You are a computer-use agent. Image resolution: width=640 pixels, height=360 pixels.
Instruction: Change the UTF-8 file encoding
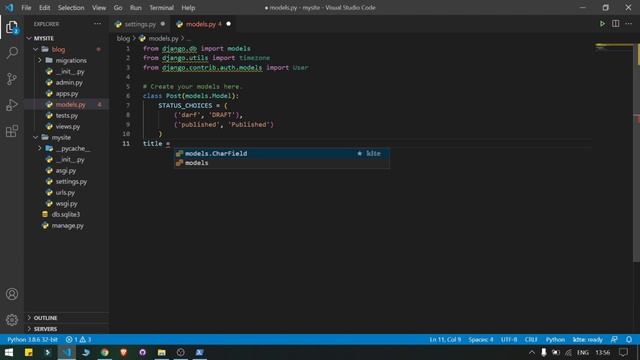(x=509, y=340)
